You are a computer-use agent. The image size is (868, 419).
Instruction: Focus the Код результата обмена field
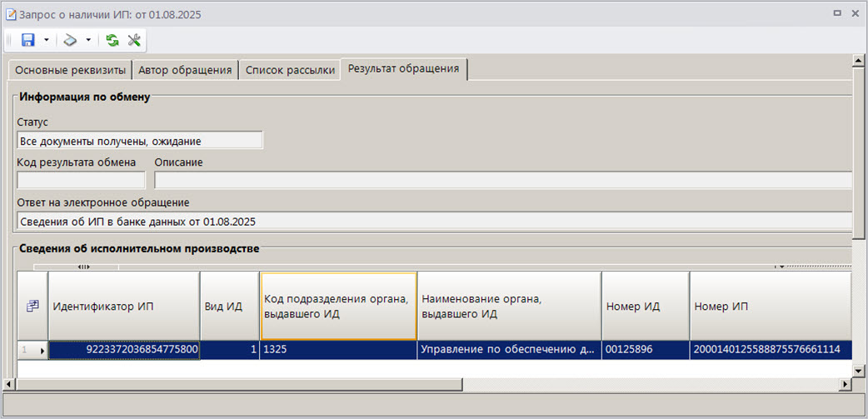click(81, 180)
